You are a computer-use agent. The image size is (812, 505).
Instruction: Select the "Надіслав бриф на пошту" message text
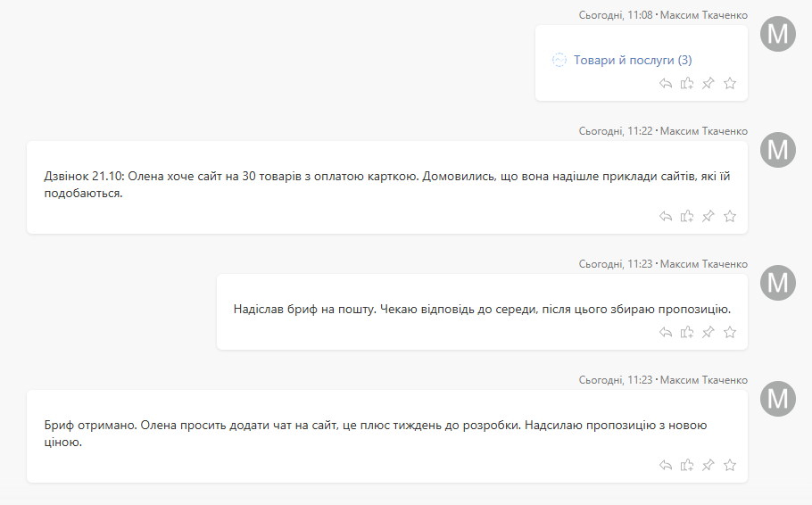pos(482,310)
